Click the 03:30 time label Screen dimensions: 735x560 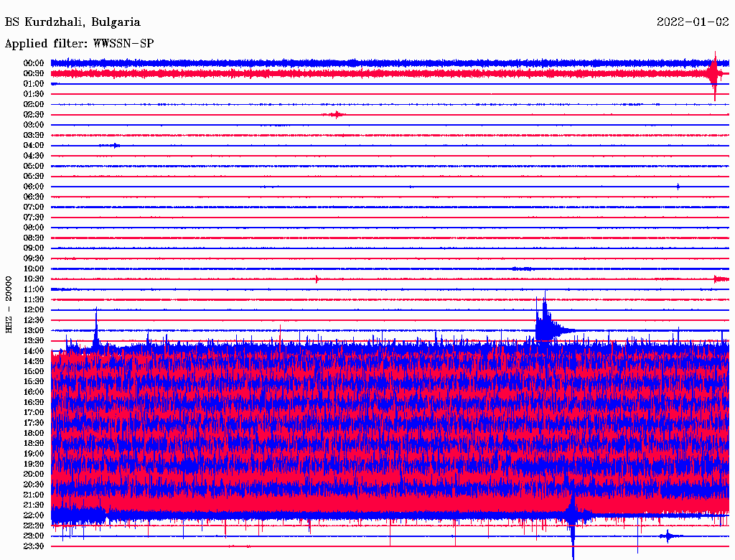pyautogui.click(x=34, y=136)
